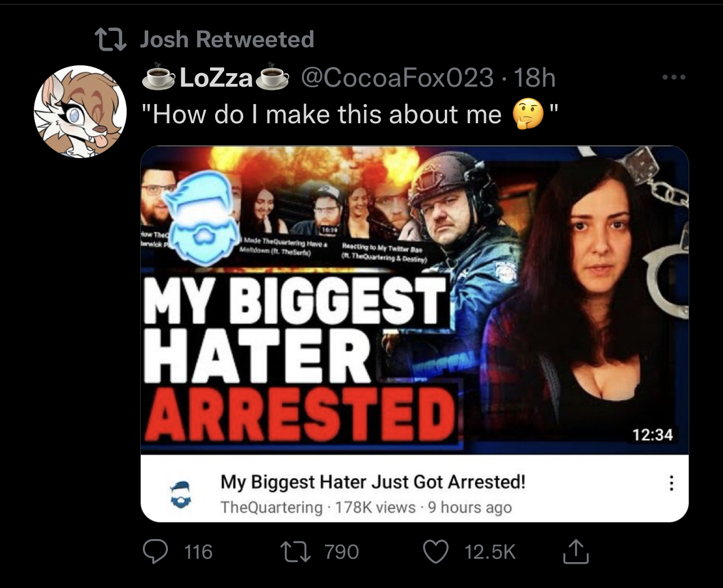
Task: Click the 12:34 video duration badge
Action: pos(652,434)
